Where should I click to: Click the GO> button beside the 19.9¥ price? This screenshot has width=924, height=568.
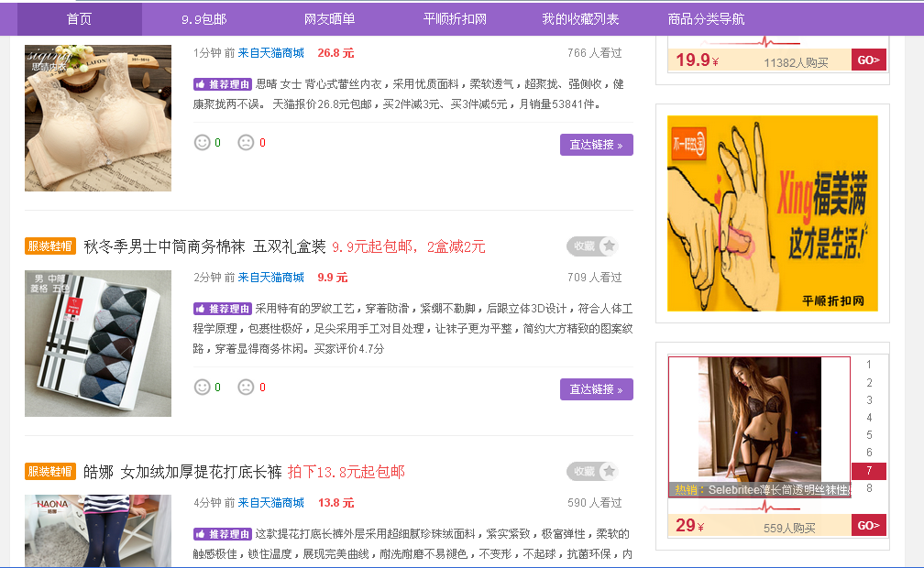(x=869, y=60)
